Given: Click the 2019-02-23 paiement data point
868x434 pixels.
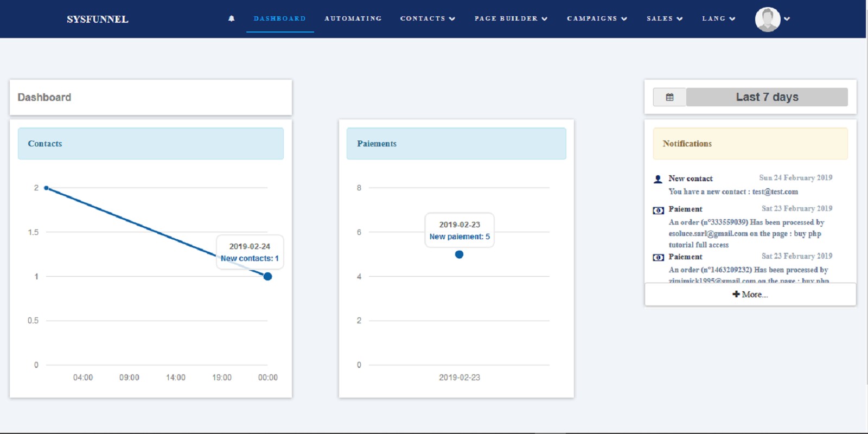Looking at the screenshot, I should [x=459, y=254].
